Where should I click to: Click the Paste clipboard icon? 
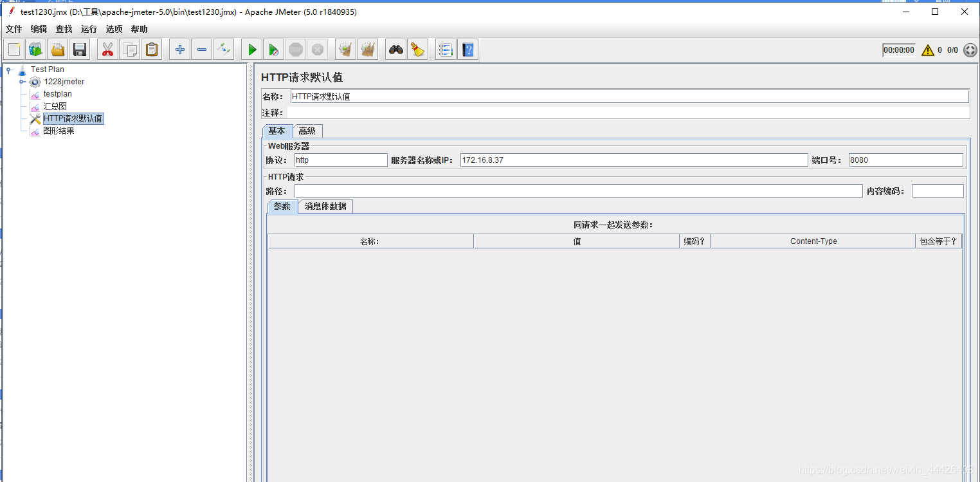[x=151, y=50]
